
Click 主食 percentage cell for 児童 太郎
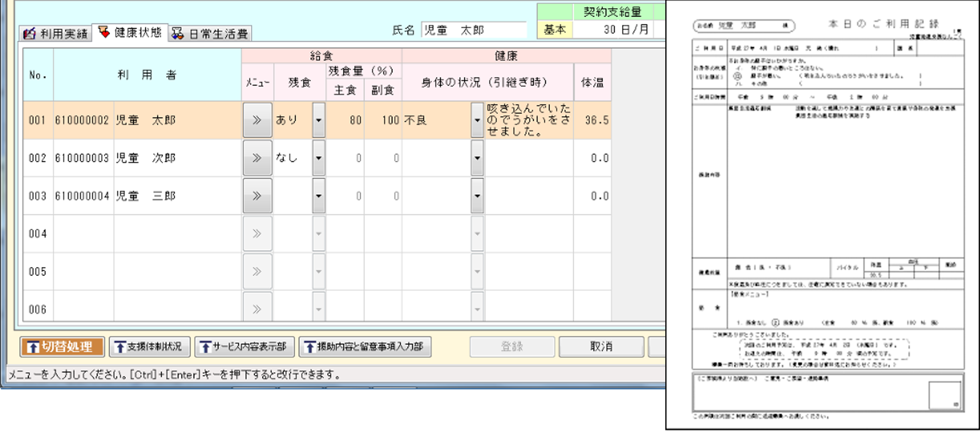click(x=345, y=120)
